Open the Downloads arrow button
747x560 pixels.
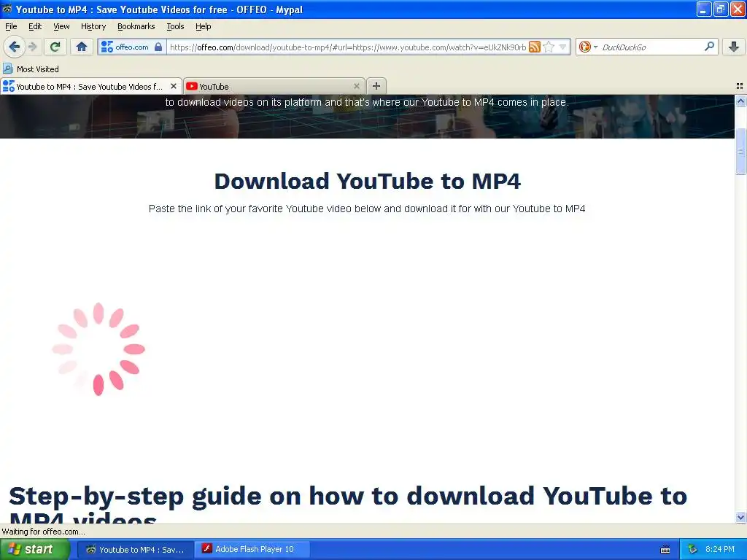[x=734, y=47]
